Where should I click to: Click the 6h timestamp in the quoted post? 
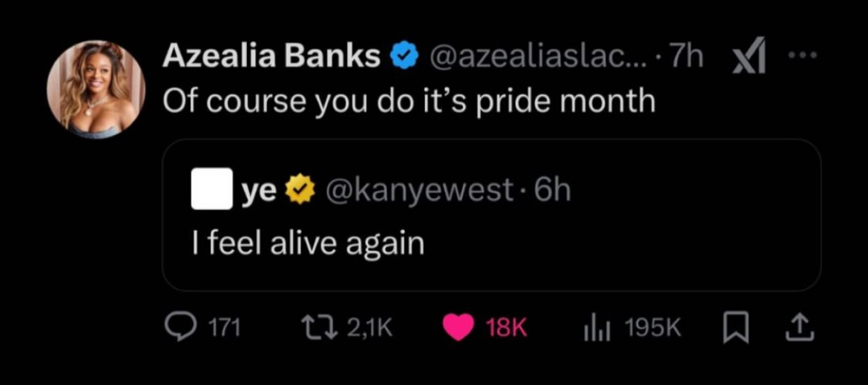click(x=552, y=191)
